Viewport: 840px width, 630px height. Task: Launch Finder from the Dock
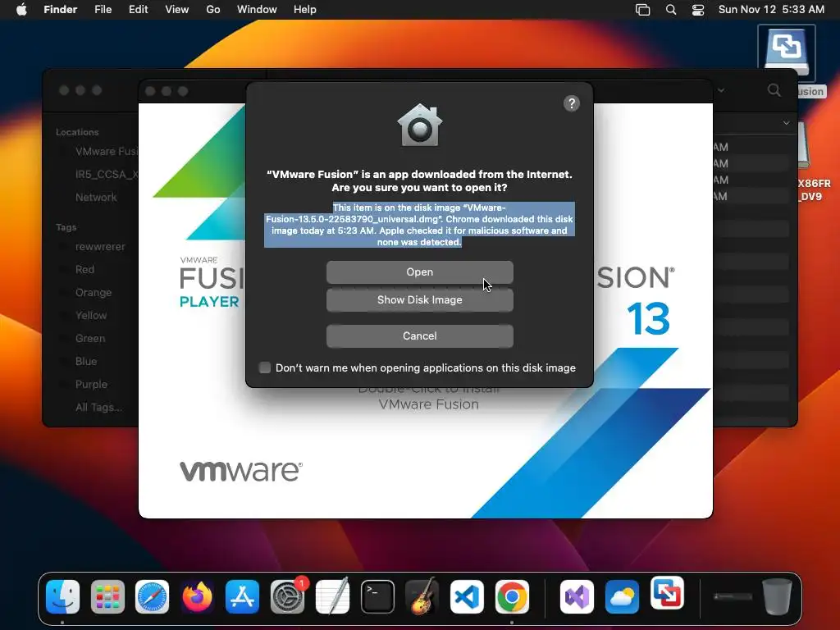62,596
